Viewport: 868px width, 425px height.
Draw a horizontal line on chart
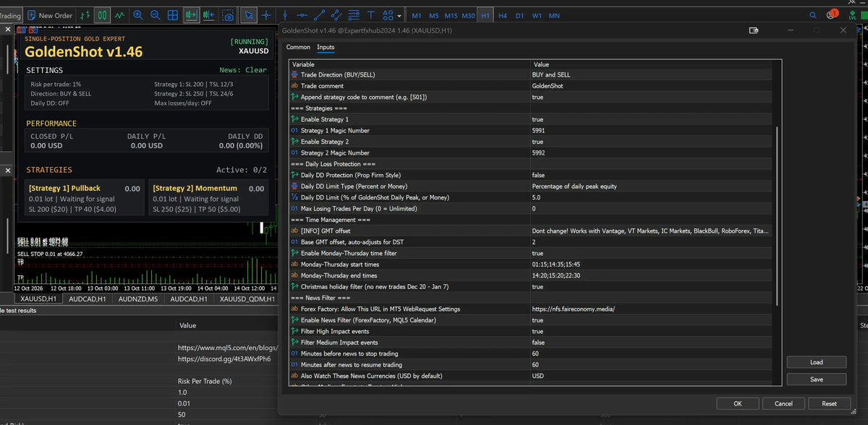tap(302, 14)
